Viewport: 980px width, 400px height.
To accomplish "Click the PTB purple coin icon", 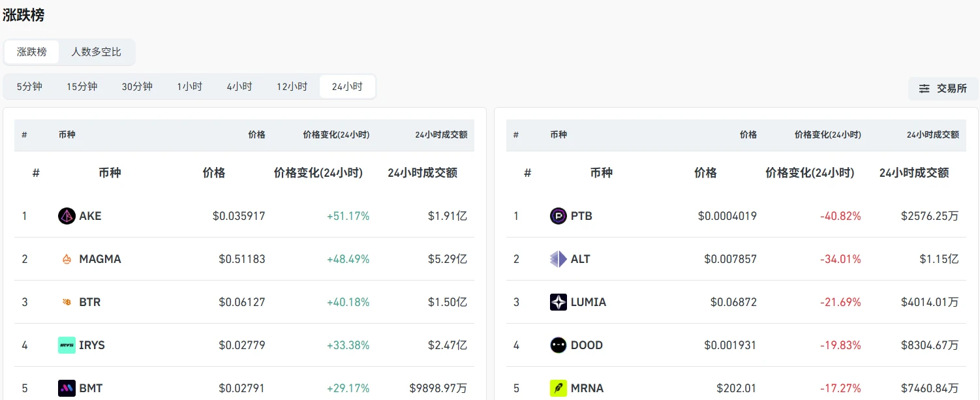I will 559,216.
